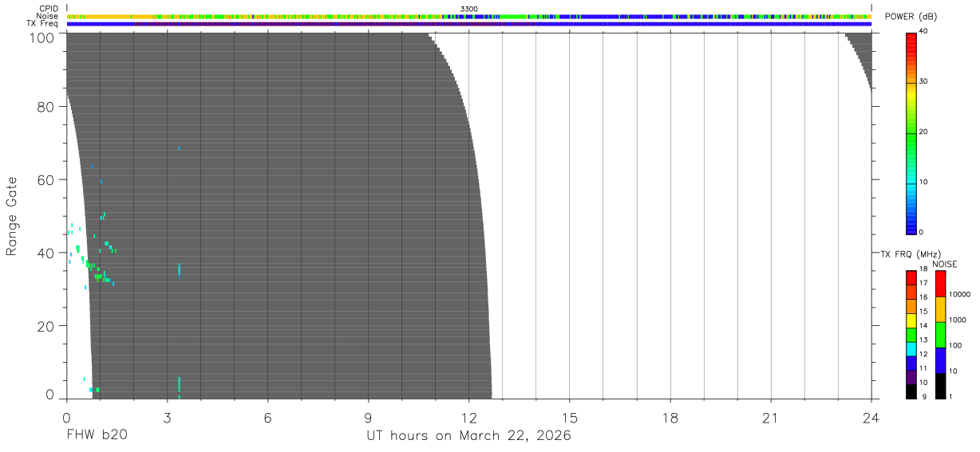Viewport: 980px width, 452px height.
Task: Pick the purple swatch in TX FRQ legend
Action: pos(911,377)
